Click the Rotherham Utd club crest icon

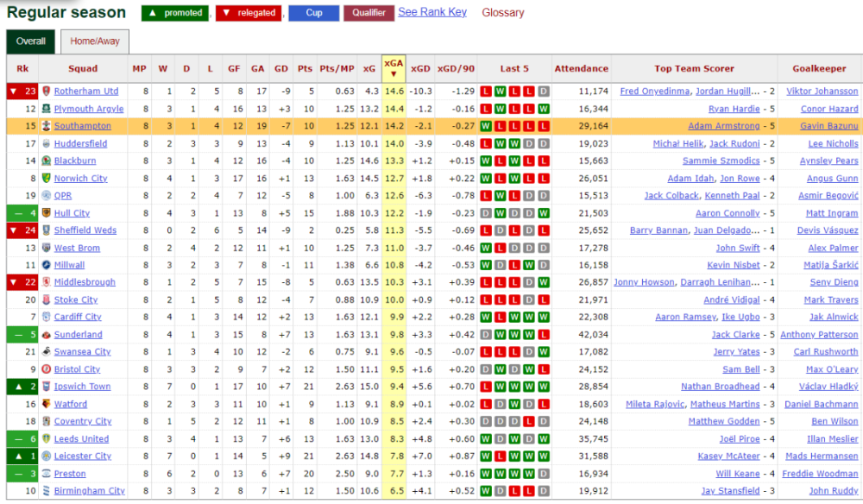(46, 91)
